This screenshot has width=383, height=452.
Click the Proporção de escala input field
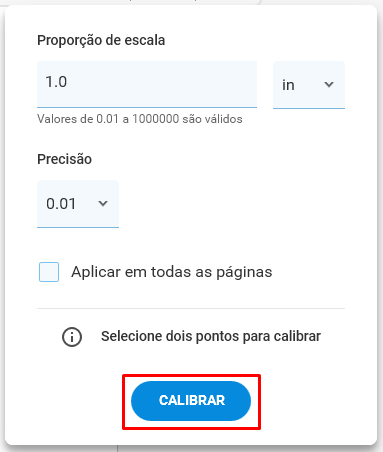click(x=147, y=84)
